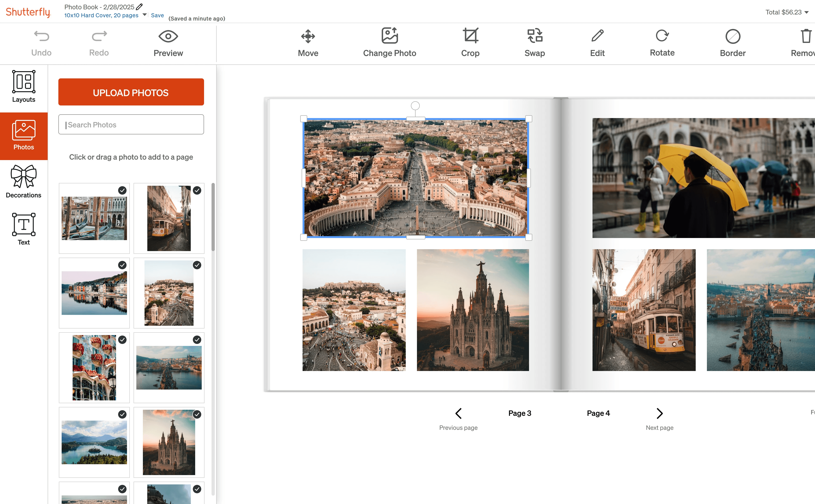The image size is (815, 504).
Task: Expand the 10x10 Hard Cover options dropdown
Action: [144, 15]
